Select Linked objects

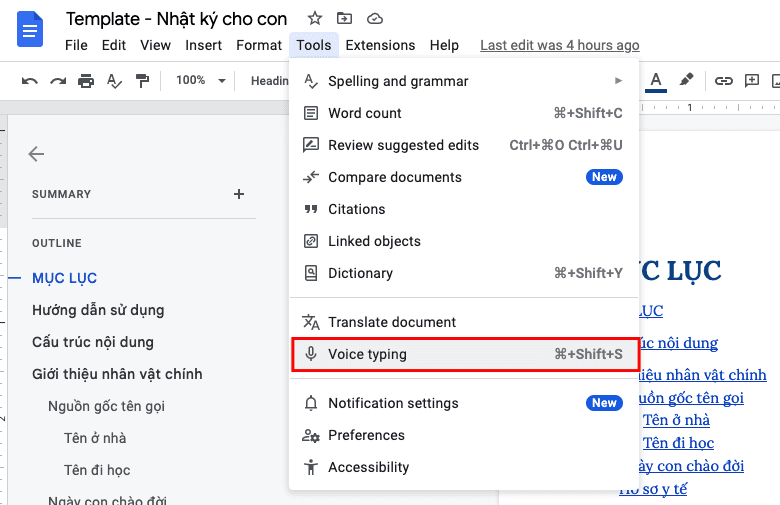(464, 241)
